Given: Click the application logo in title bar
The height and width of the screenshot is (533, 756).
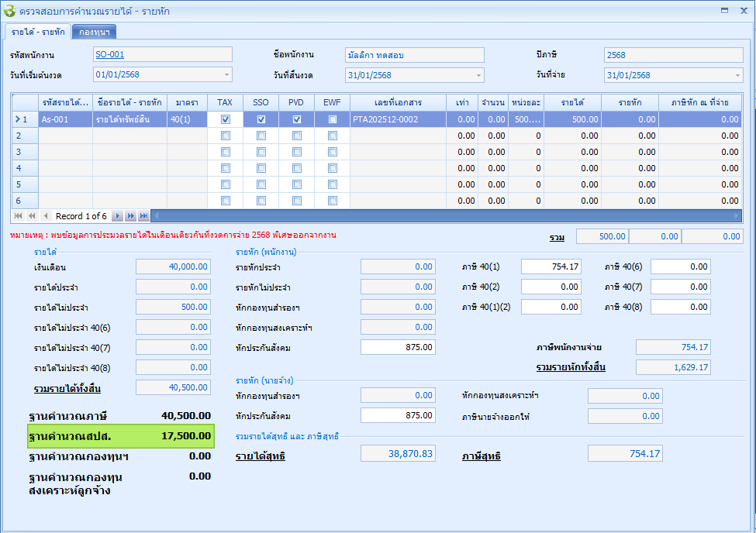Looking at the screenshot, I should coord(10,11).
